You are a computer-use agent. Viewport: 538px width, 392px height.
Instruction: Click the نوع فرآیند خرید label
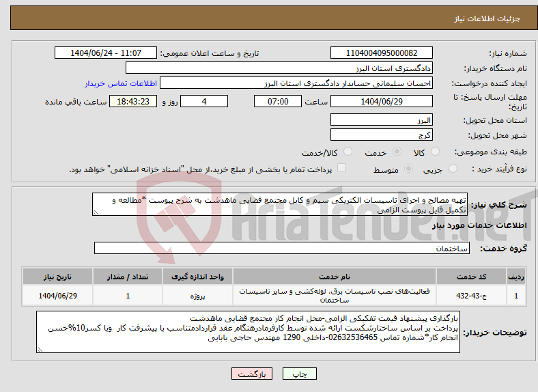[x=500, y=169]
